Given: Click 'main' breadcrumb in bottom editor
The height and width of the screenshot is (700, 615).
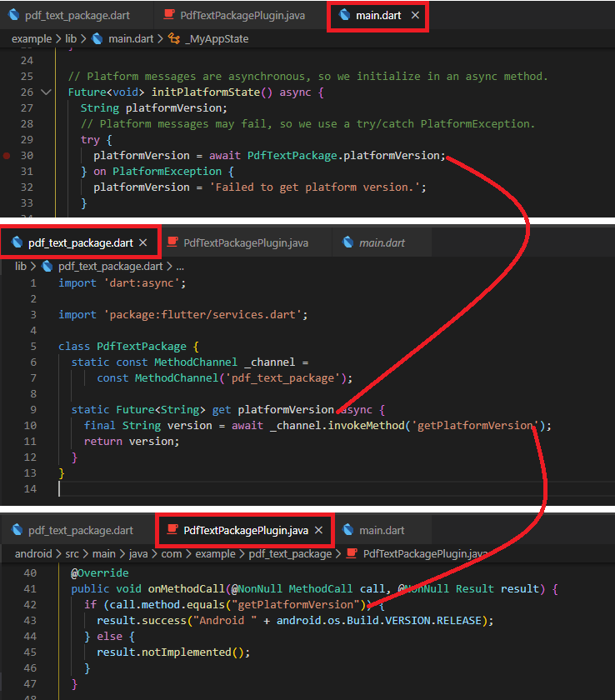Looking at the screenshot, I should [104, 554].
